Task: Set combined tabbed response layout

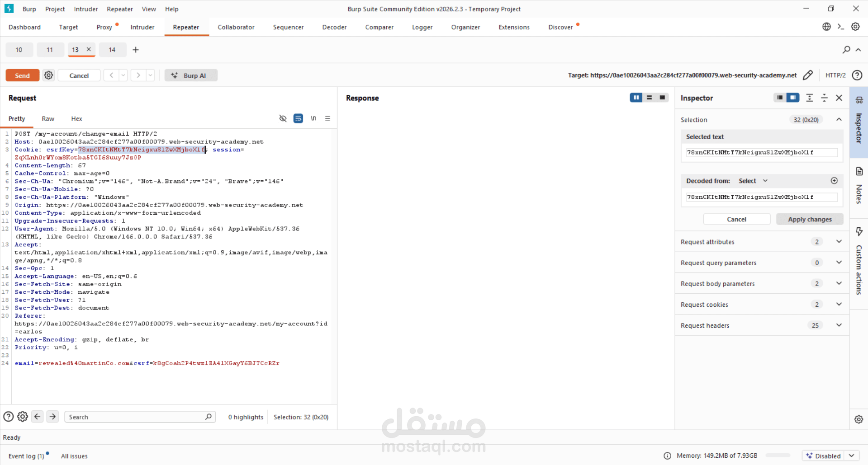Action: 662,98
